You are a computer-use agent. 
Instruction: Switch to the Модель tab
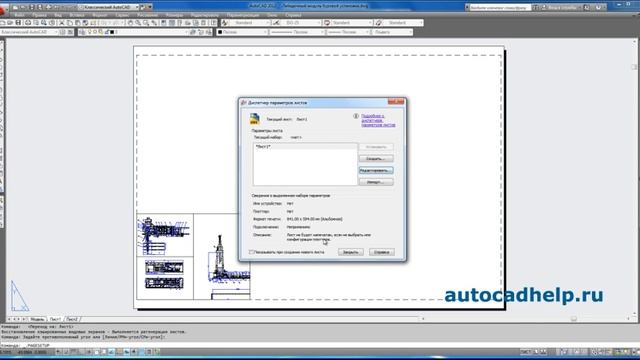point(37,319)
